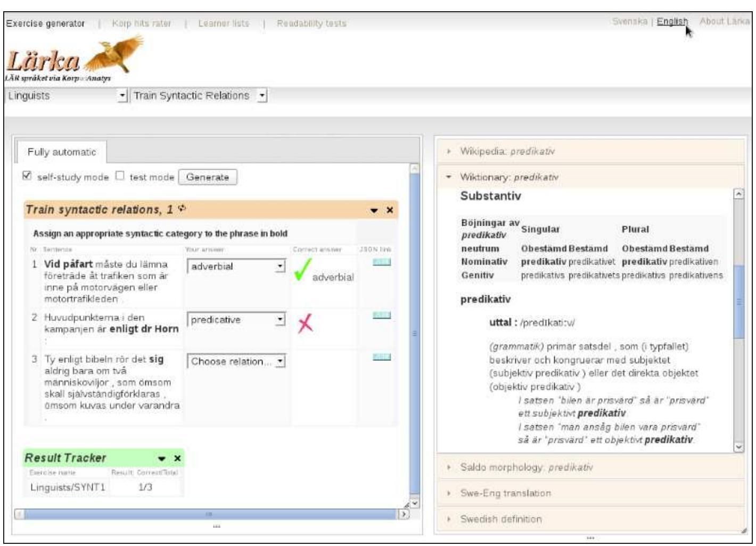
Task: Collapse the Train syntactic relations panel arrow
Action: pyautogui.click(x=374, y=211)
